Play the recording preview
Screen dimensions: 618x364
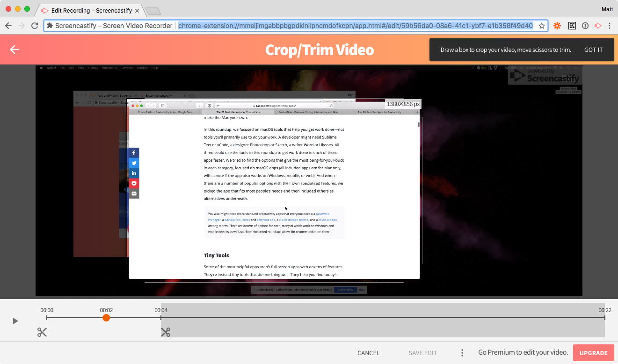point(15,321)
